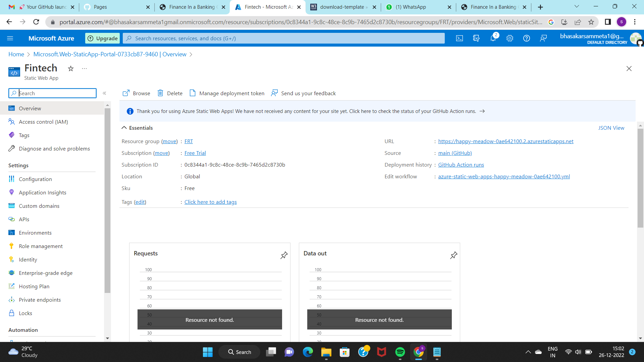The width and height of the screenshot is (644, 362).
Task: Open Cloud Shell from the top bar
Action: point(459,38)
